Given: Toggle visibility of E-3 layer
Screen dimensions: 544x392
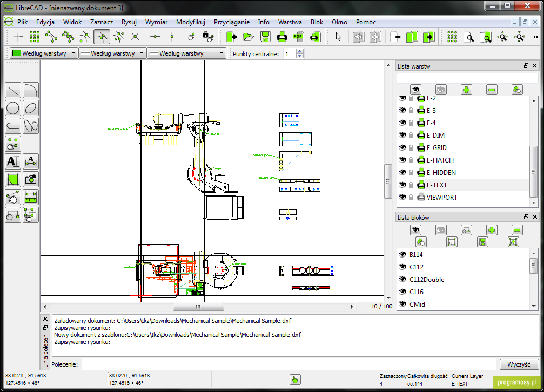Looking at the screenshot, I should pyautogui.click(x=402, y=110).
